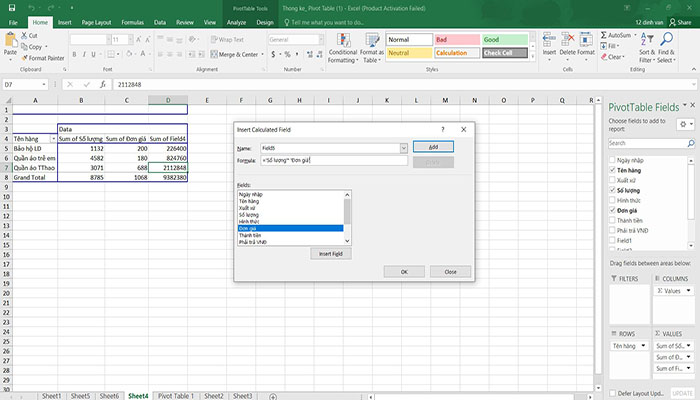Open PivotTable Fields pane options arrow
Viewport: 700px width, 400px height.
(684, 106)
